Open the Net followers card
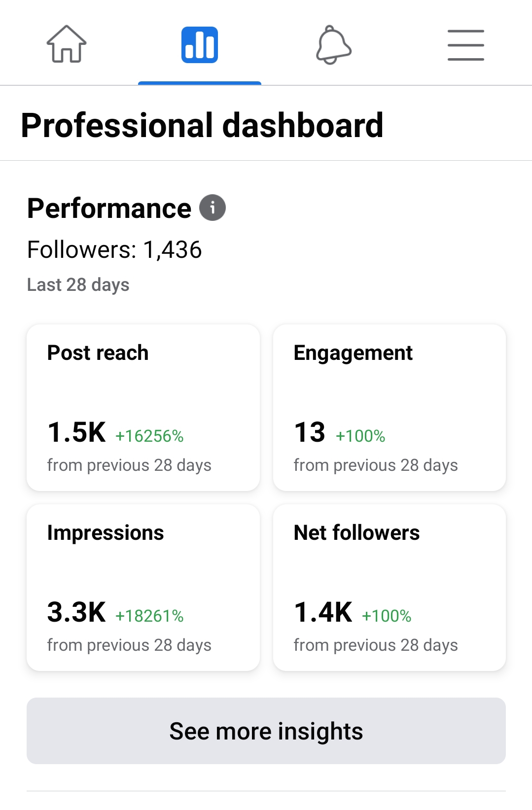The width and height of the screenshot is (532, 810). 390,587
